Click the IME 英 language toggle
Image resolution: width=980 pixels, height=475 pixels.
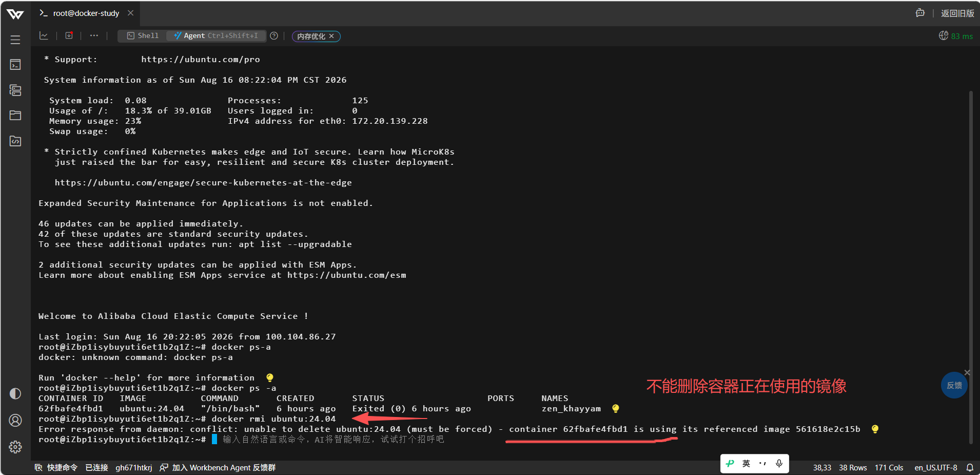(746, 463)
